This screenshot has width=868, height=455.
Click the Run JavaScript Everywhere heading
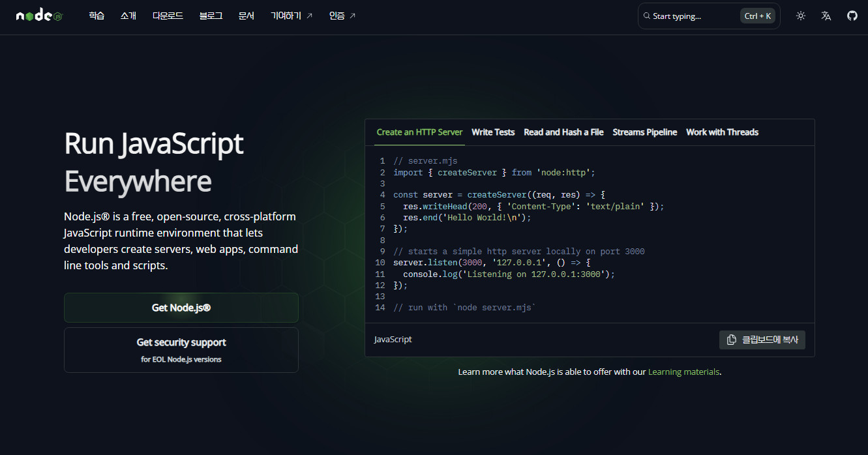[x=154, y=162]
